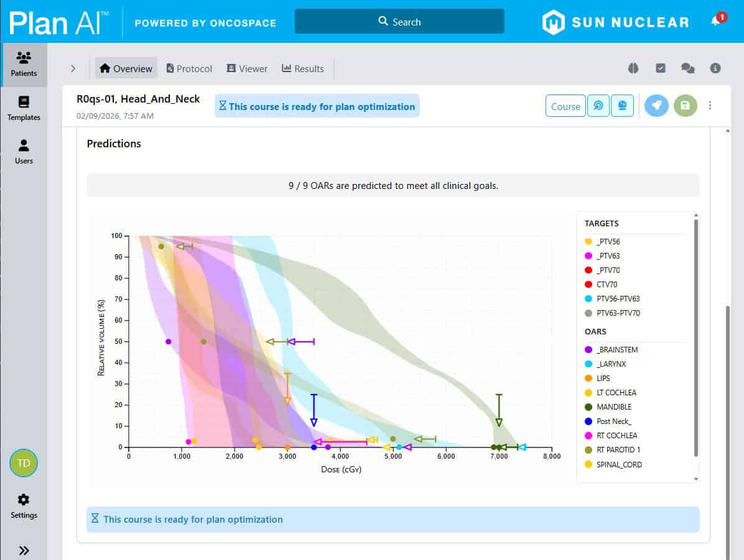The width and height of the screenshot is (744, 560).
Task: Switch to the Results tab
Action: [x=303, y=68]
